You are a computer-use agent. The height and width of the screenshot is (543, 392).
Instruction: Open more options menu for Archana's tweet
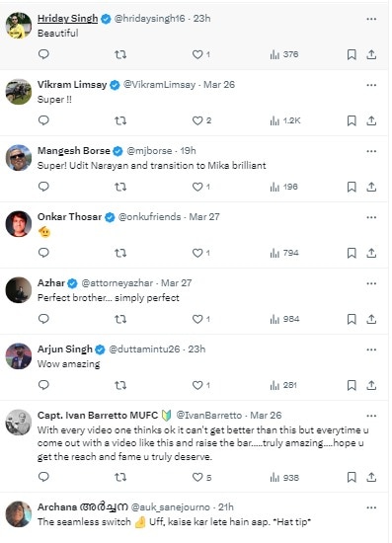[371, 507]
